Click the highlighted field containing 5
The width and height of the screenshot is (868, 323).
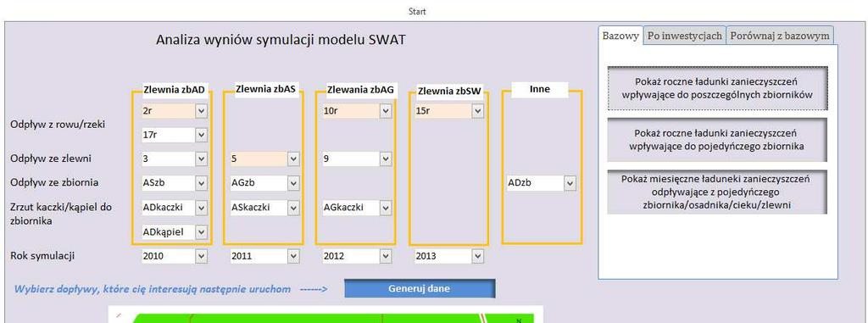(259, 159)
